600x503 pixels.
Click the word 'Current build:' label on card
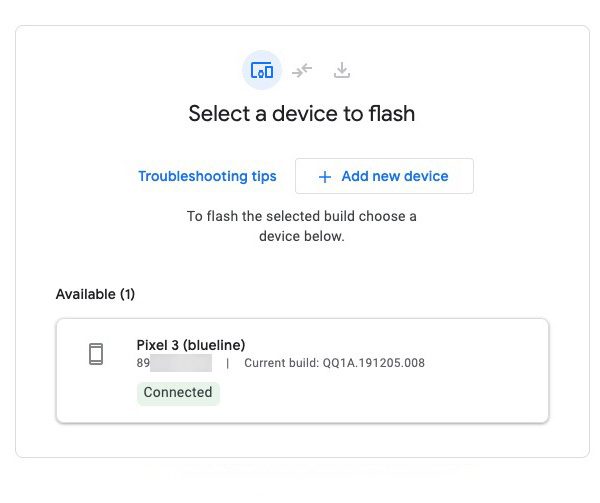pyautogui.click(x=281, y=363)
